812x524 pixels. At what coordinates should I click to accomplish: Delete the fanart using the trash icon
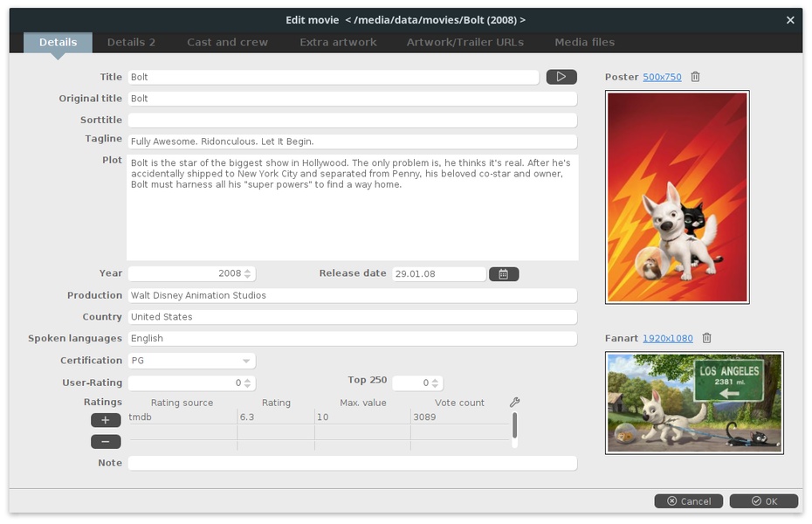pyautogui.click(x=707, y=338)
